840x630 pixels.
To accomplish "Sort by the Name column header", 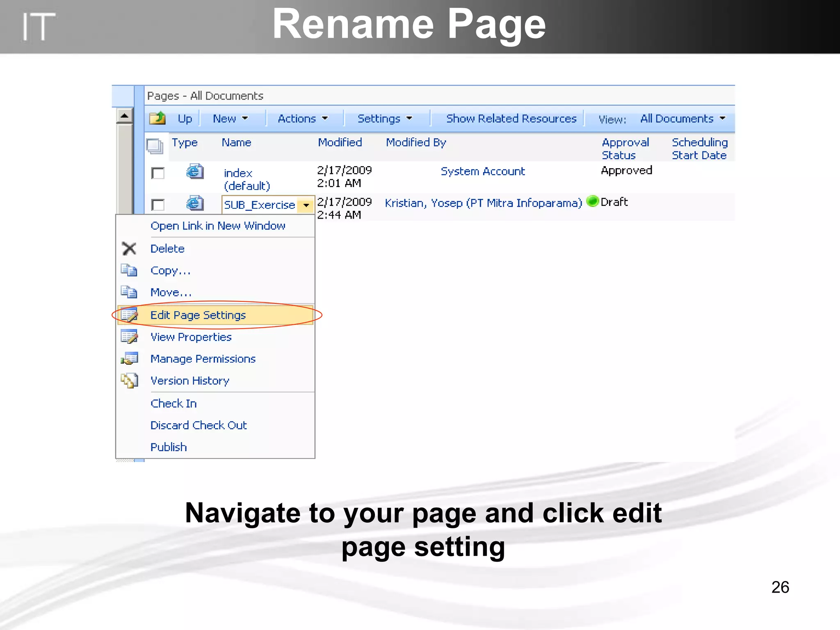I will click(x=237, y=142).
